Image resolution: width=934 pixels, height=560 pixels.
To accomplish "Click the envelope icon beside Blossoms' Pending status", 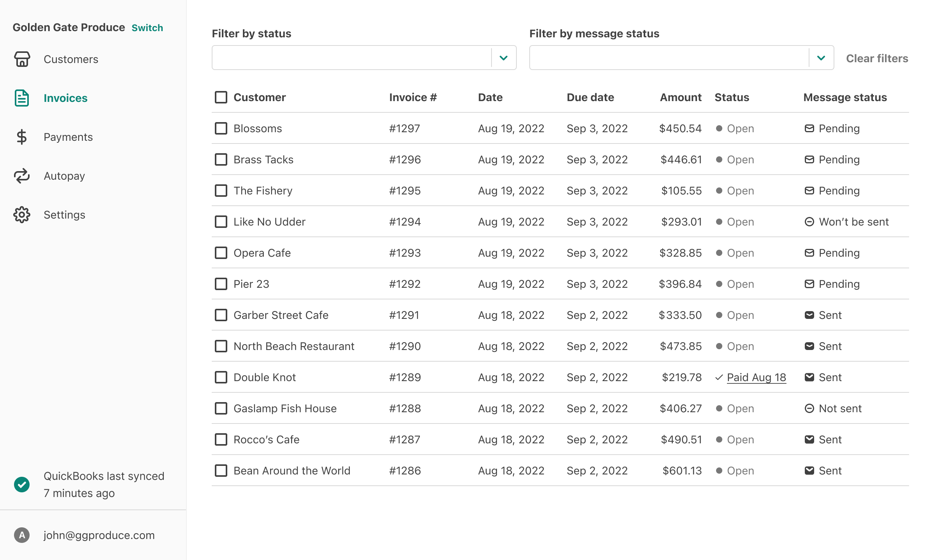I will (x=809, y=128).
